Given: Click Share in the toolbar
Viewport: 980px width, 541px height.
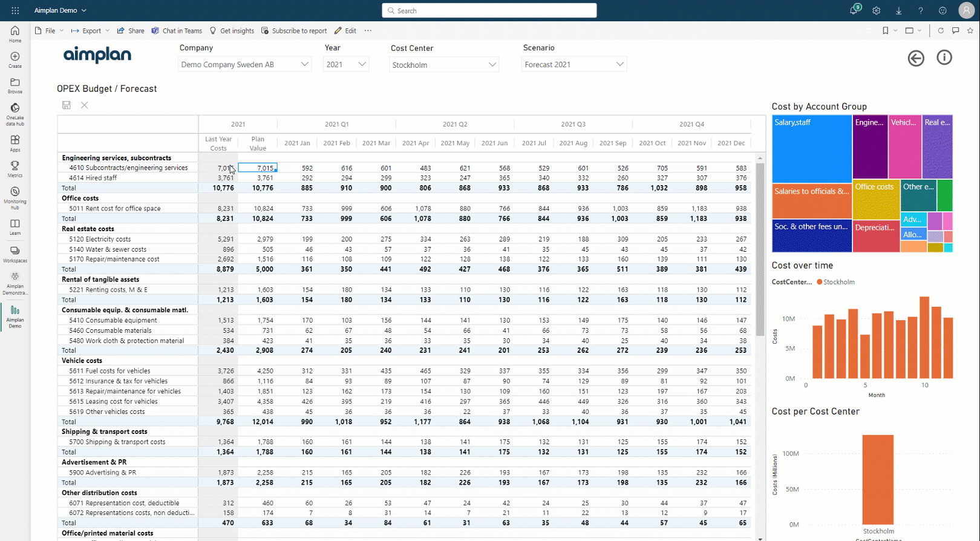Looking at the screenshot, I should tap(131, 30).
